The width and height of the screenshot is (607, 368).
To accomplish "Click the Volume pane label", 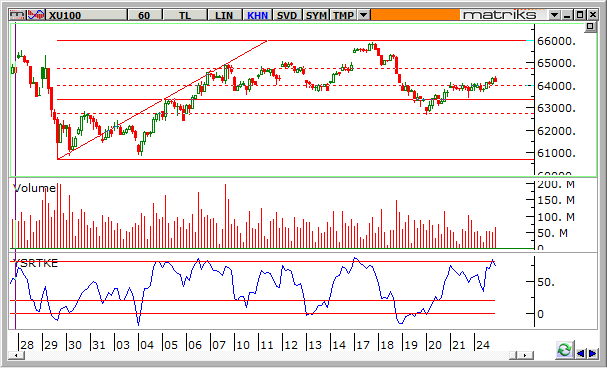I will [34, 188].
